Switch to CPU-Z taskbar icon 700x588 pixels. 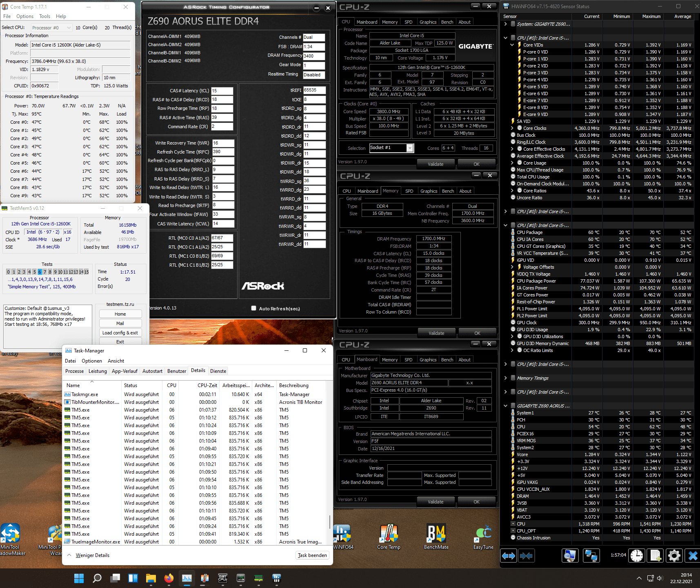[x=223, y=578]
